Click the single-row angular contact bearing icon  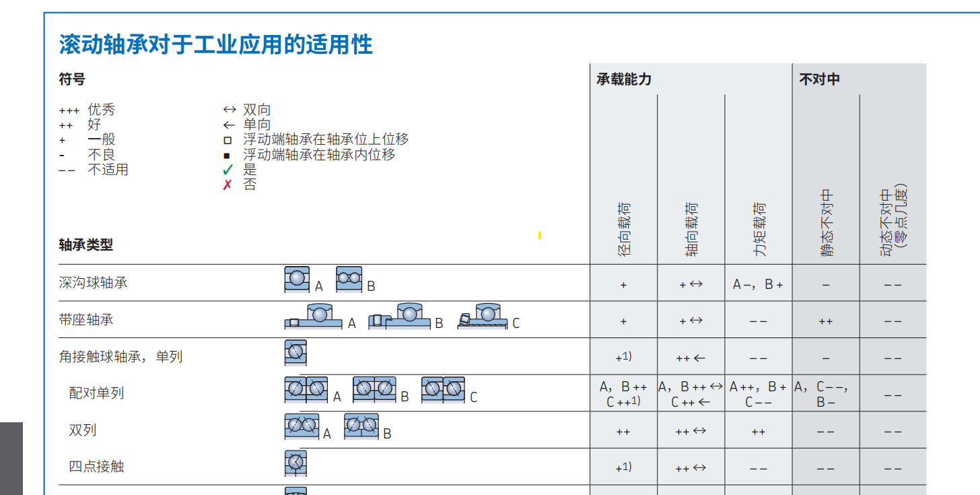[x=295, y=353]
